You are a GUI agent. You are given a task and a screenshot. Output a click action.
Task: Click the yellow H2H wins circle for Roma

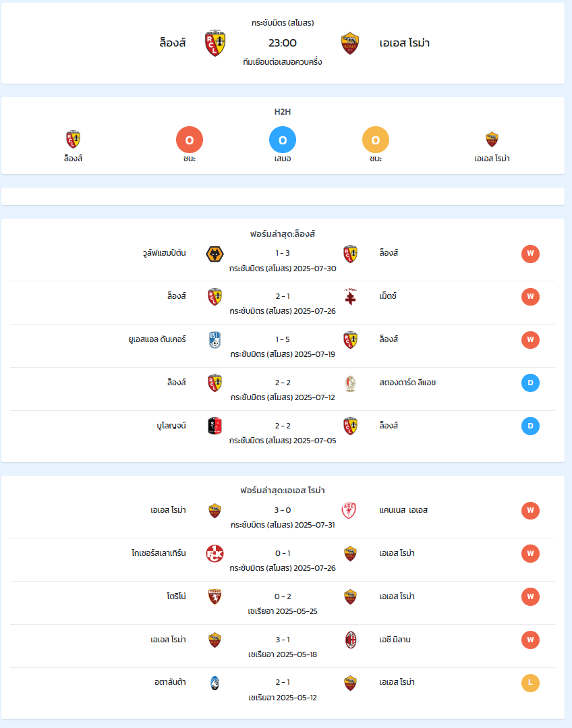click(x=376, y=140)
